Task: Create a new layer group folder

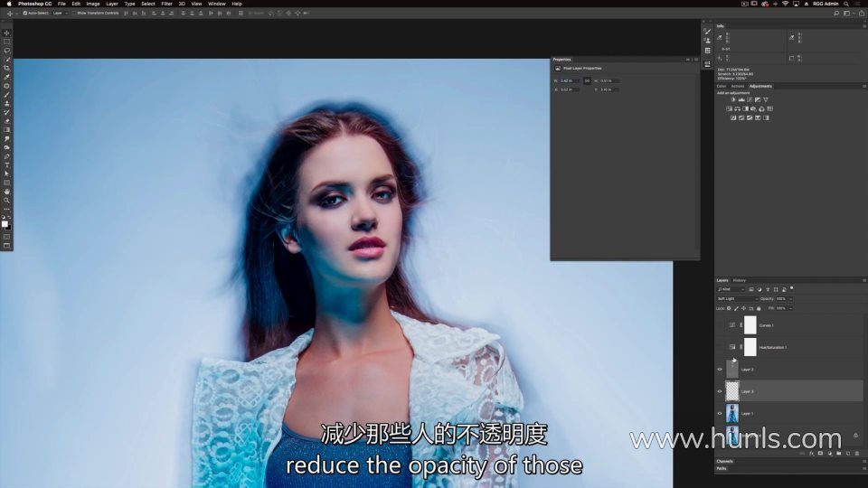Action: tap(839, 453)
